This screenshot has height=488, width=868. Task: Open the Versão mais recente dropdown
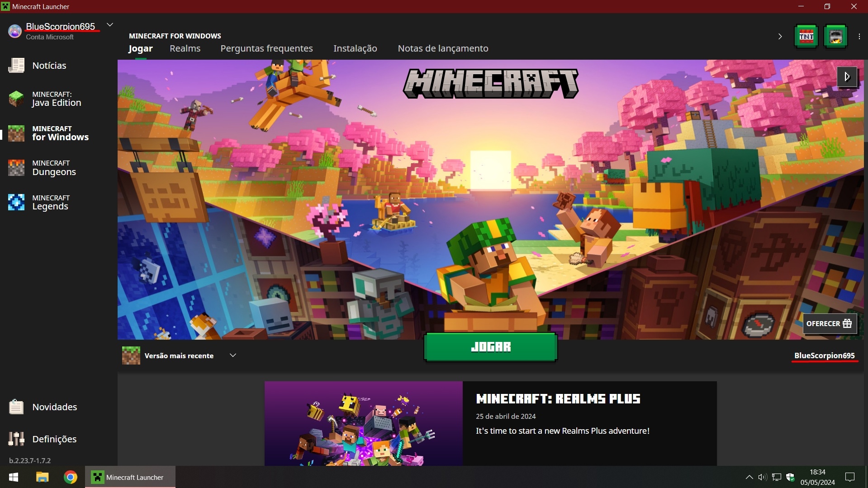tap(180, 355)
